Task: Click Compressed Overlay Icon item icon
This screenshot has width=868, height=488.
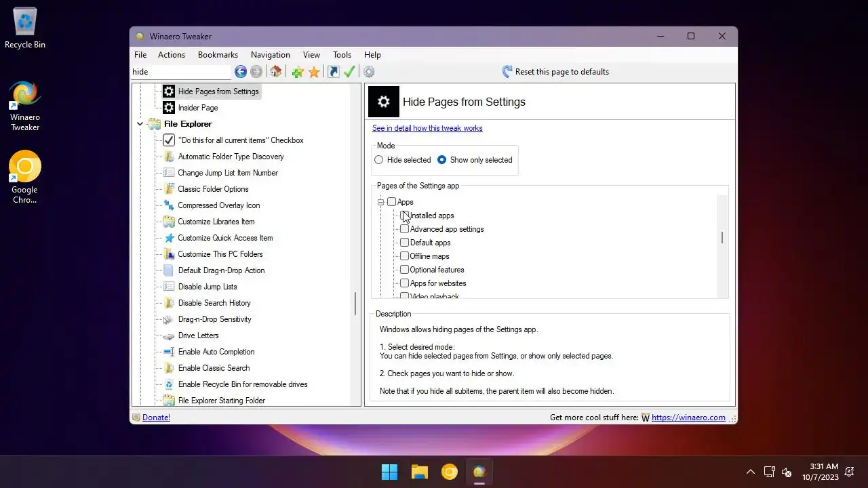Action: (169, 205)
